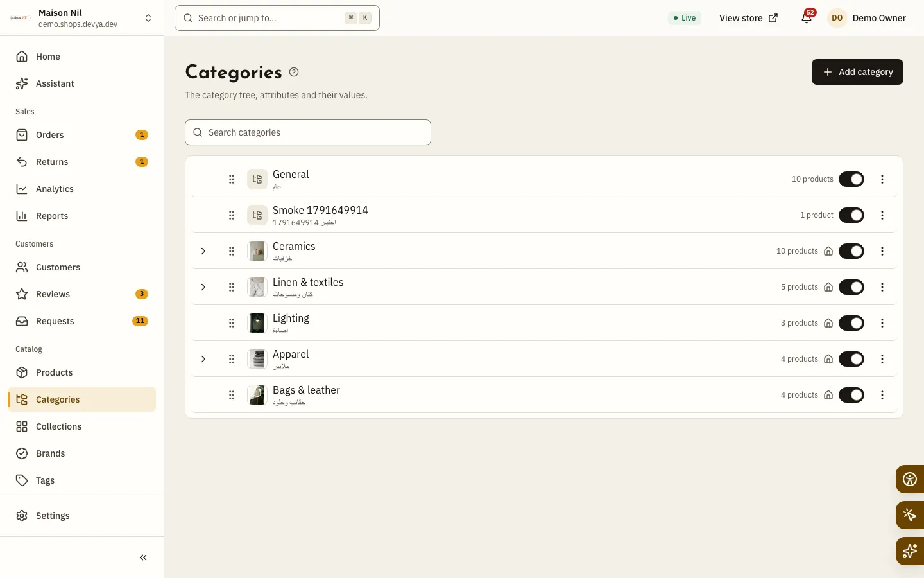Toggle the Bags & leather category switch
924x578 pixels.
pos(851,395)
